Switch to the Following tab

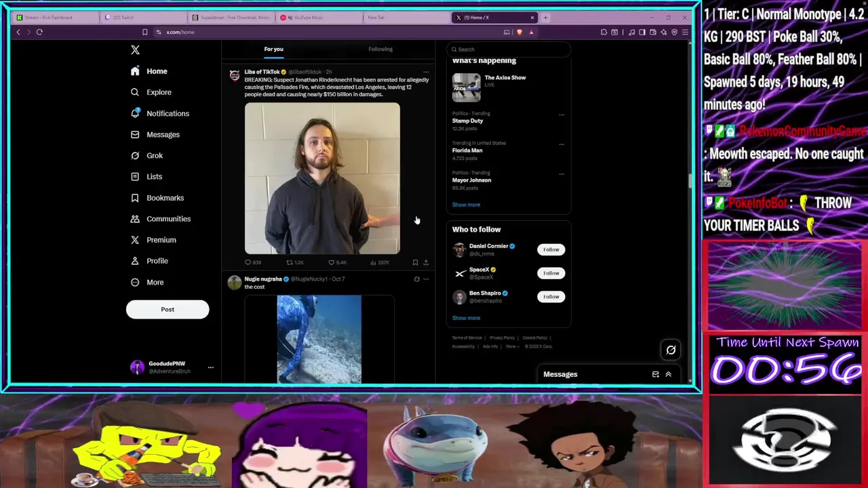click(x=380, y=49)
